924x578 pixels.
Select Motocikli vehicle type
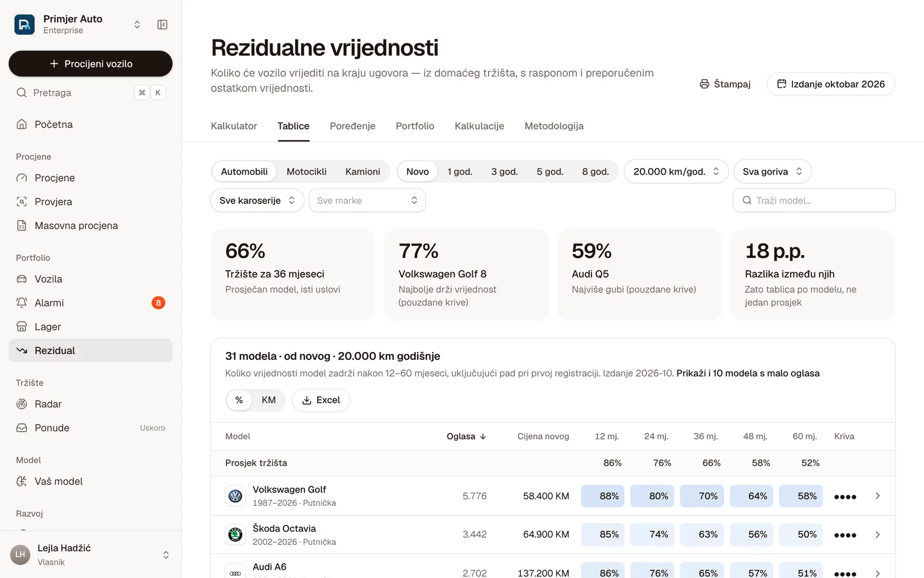point(307,172)
